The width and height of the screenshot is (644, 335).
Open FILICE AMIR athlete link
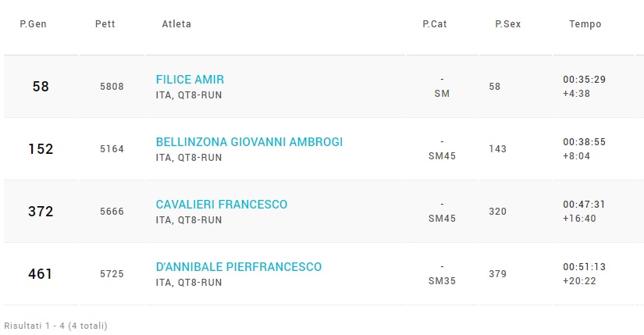(x=190, y=80)
